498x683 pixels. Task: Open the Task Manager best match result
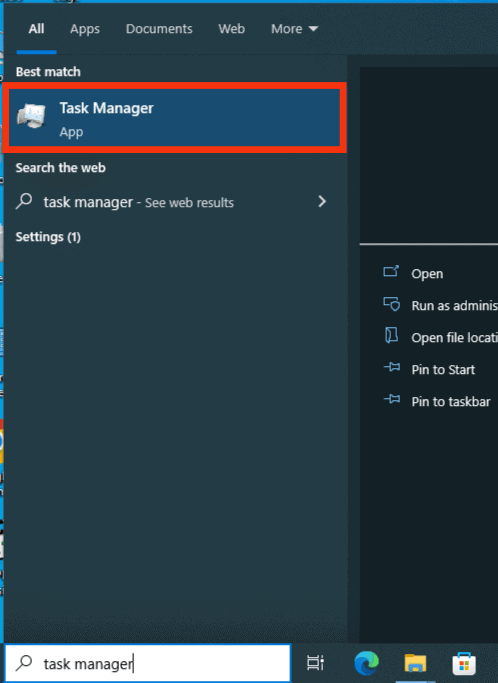[174, 118]
